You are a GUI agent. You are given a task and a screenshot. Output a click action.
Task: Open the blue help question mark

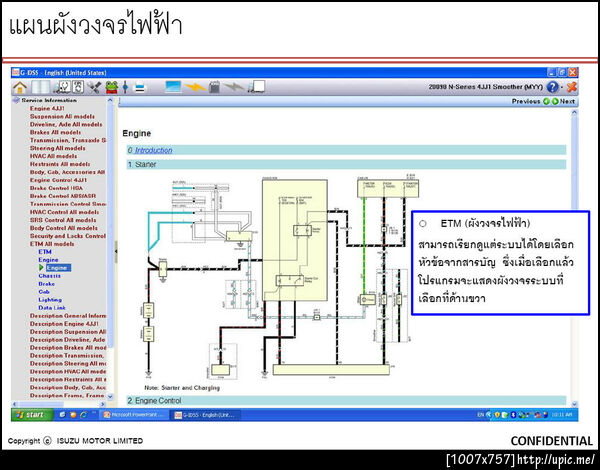[552, 87]
